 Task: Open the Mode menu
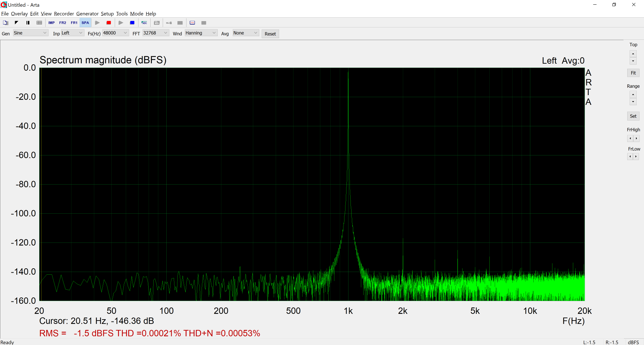[x=137, y=14]
